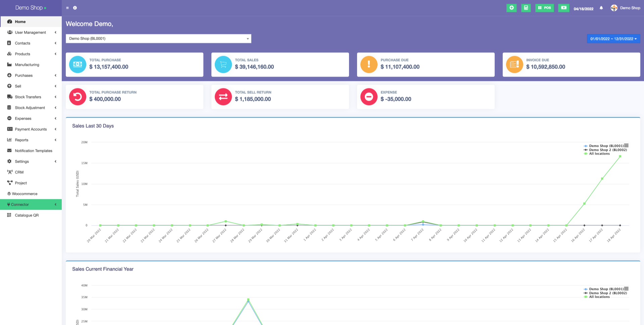644x325 pixels.
Task: Expand the Stock Transfers chevron
Action: (55, 97)
